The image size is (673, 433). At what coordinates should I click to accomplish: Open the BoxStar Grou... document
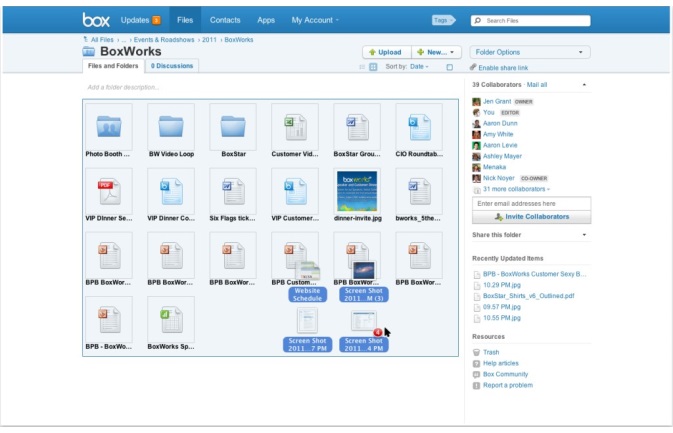pos(357,127)
